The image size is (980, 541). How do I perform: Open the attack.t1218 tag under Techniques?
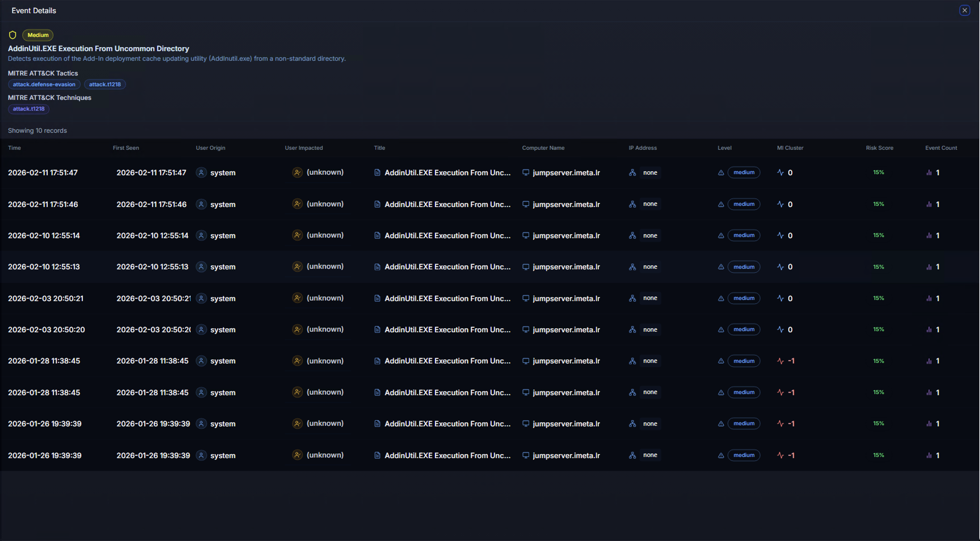pyautogui.click(x=29, y=109)
